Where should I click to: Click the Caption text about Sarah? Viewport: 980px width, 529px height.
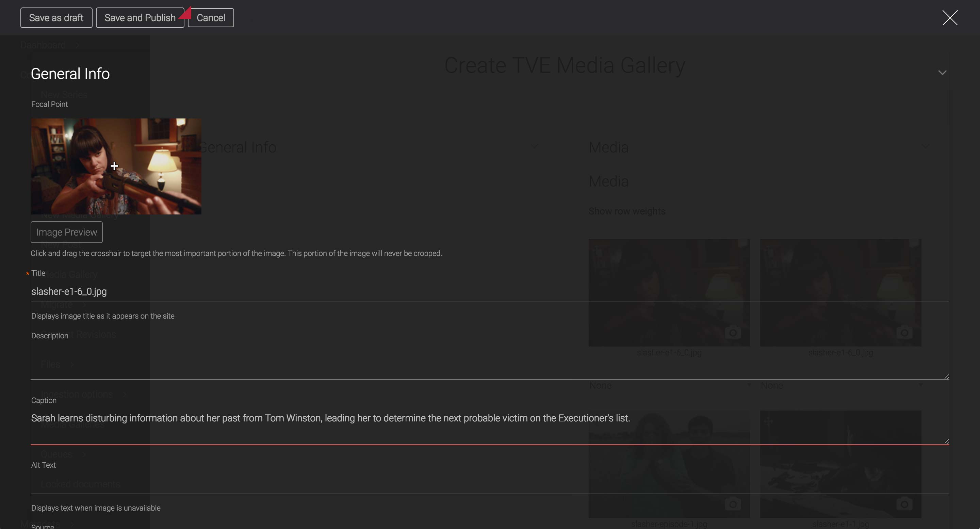pos(330,418)
